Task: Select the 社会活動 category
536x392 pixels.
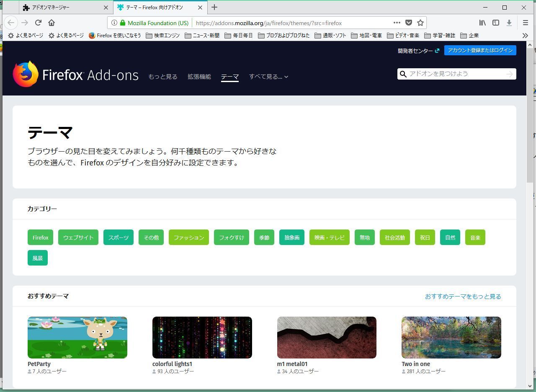Action: tap(395, 237)
